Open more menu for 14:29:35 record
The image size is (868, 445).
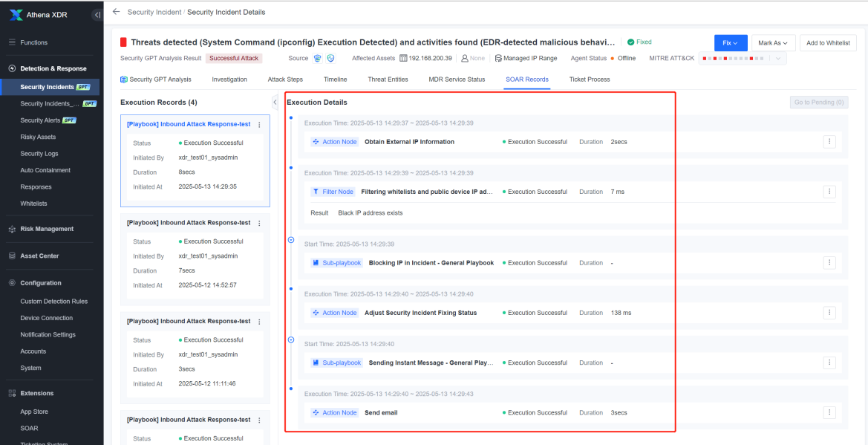(x=259, y=125)
